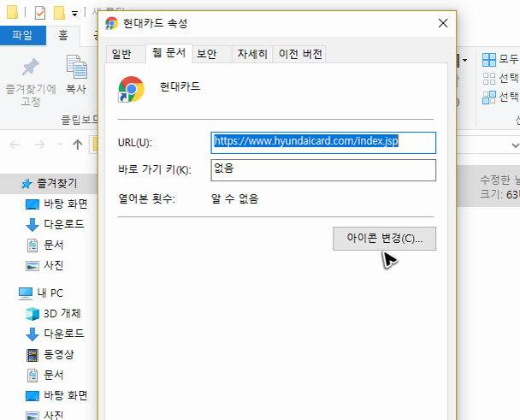Click the URL(U) input field
The image size is (520, 420).
click(323, 143)
